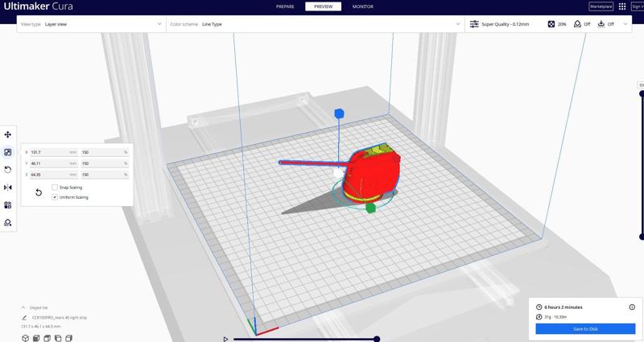Viewport: 644px width, 342px height.
Task: Switch to the MONITOR stage
Action: 363,6
